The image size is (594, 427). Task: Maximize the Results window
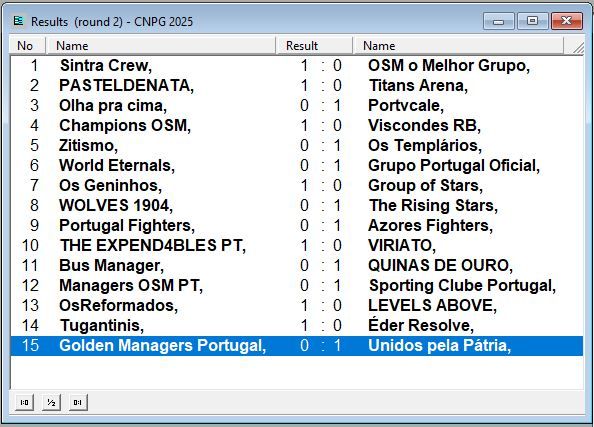click(532, 21)
